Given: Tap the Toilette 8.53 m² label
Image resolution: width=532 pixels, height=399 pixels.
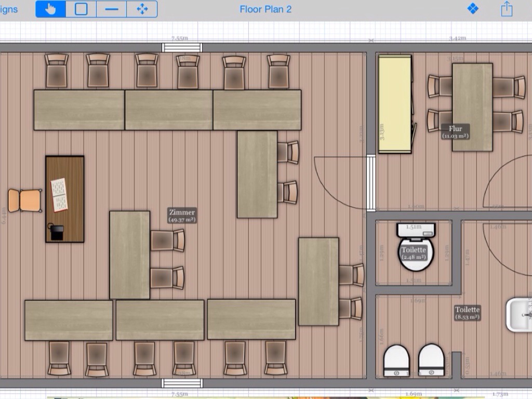Looking at the screenshot, I should point(468,313).
